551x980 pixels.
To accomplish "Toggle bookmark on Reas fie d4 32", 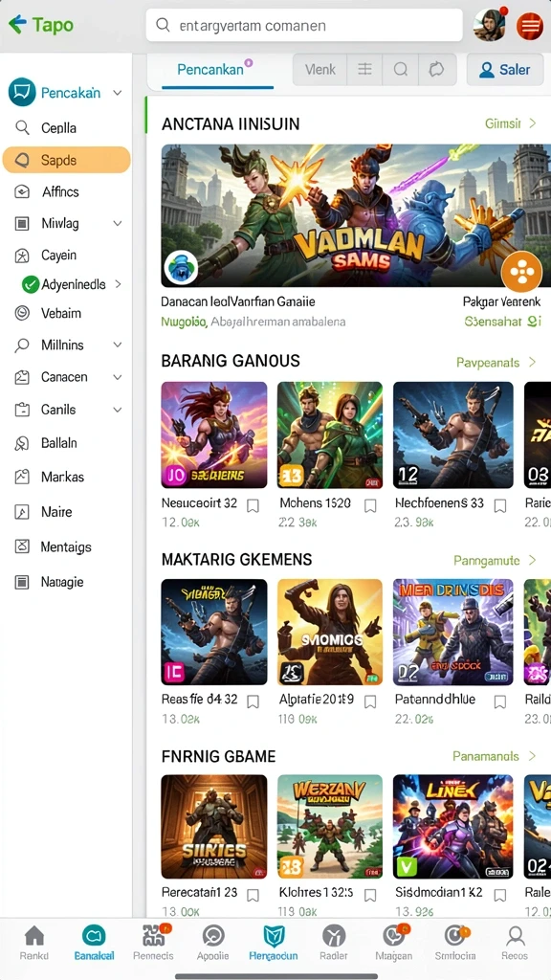I will [x=253, y=702].
